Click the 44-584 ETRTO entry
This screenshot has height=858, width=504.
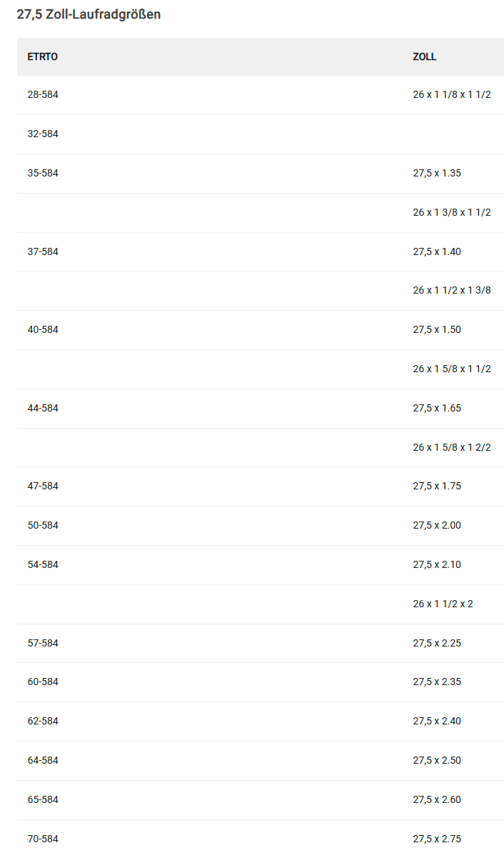click(43, 408)
